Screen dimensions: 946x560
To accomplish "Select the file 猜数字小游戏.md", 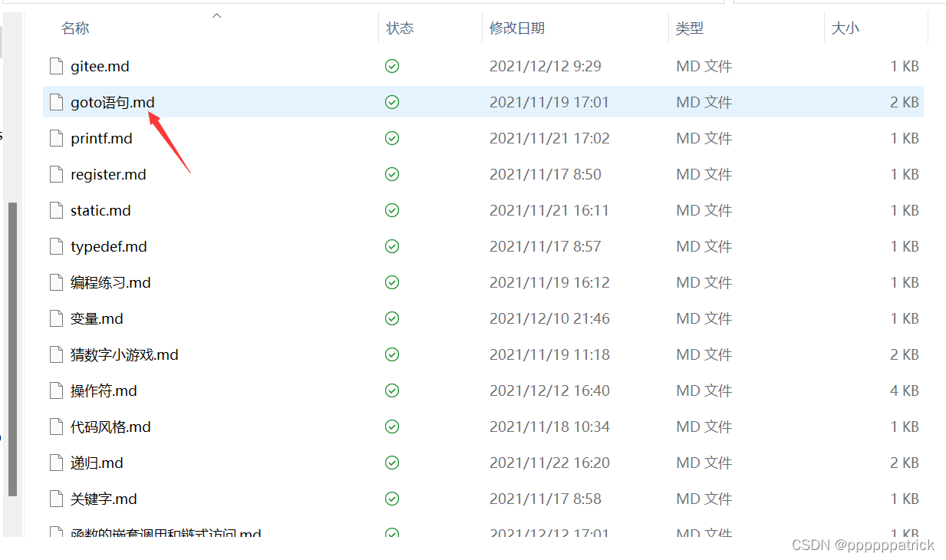I will coord(124,355).
